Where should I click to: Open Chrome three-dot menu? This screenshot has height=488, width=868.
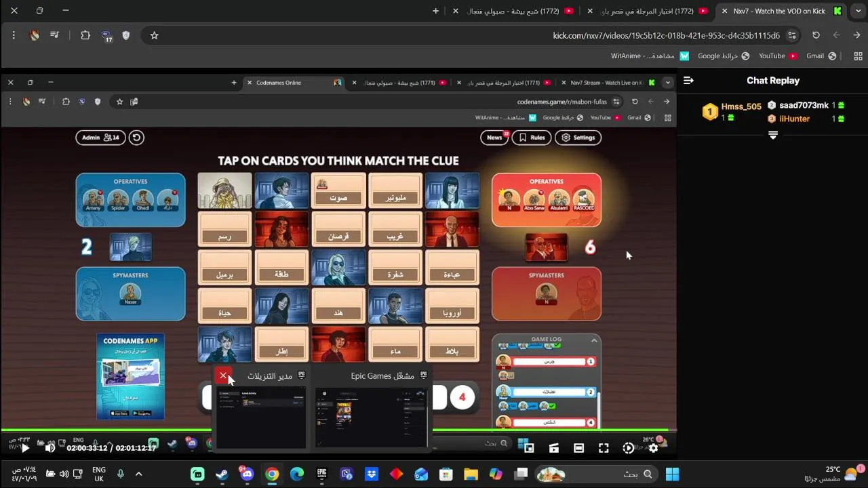pyautogui.click(x=14, y=35)
